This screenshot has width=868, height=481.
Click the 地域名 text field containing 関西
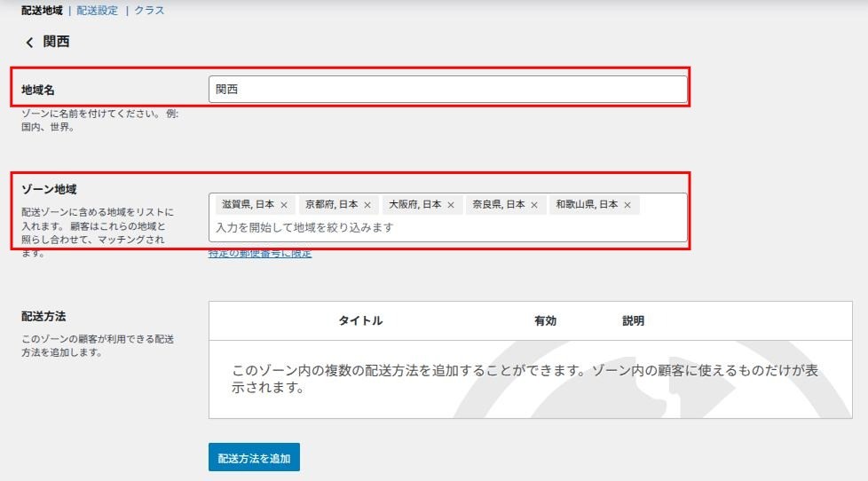click(447, 89)
